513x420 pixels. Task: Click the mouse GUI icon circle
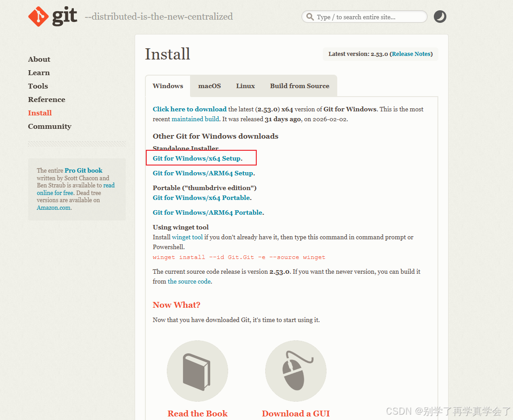tap(296, 371)
